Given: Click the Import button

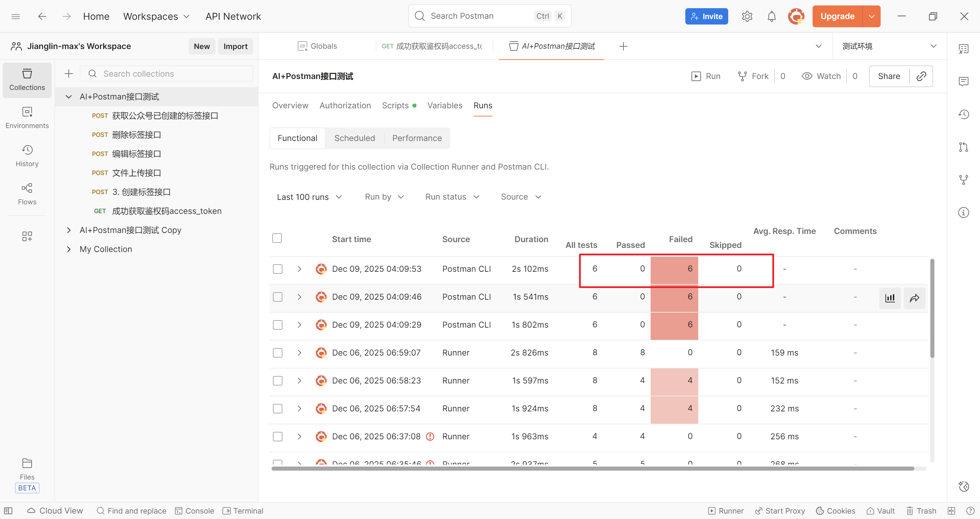Looking at the screenshot, I should (235, 46).
